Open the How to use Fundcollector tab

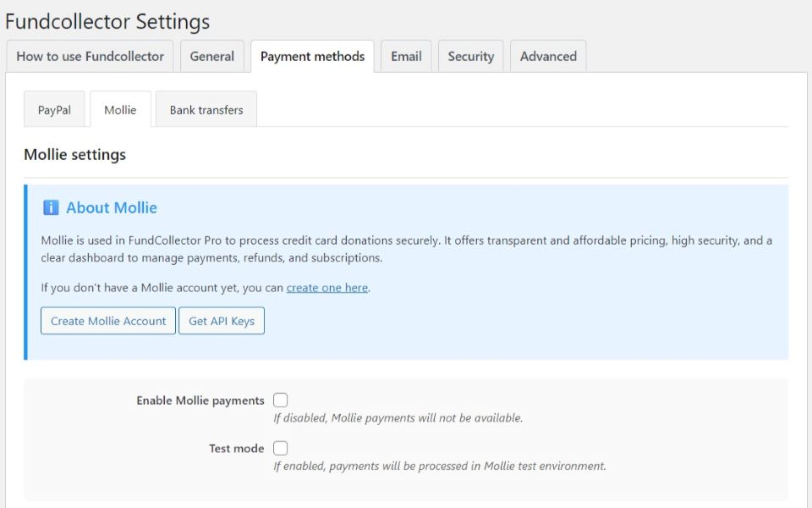(x=91, y=57)
